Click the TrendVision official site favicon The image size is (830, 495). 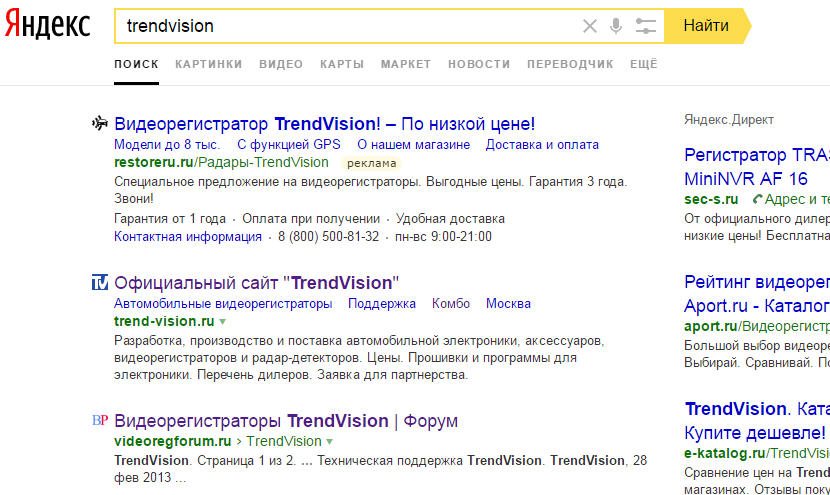pyautogui.click(x=100, y=283)
